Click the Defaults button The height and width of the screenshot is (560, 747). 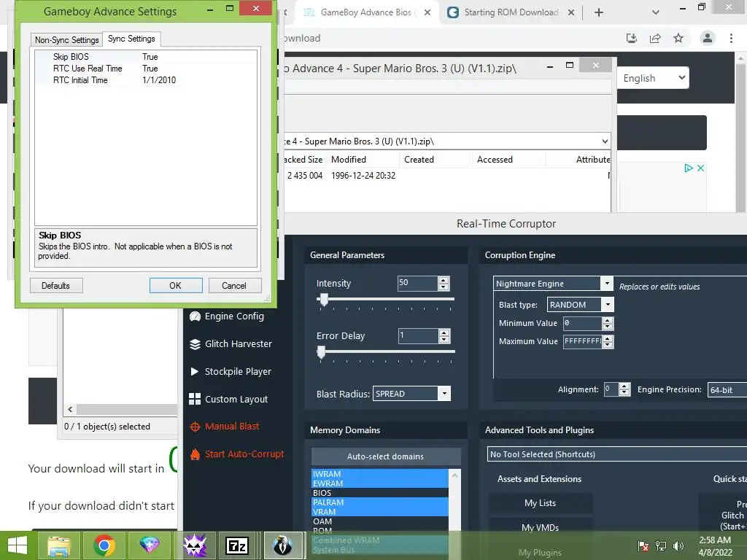click(55, 286)
